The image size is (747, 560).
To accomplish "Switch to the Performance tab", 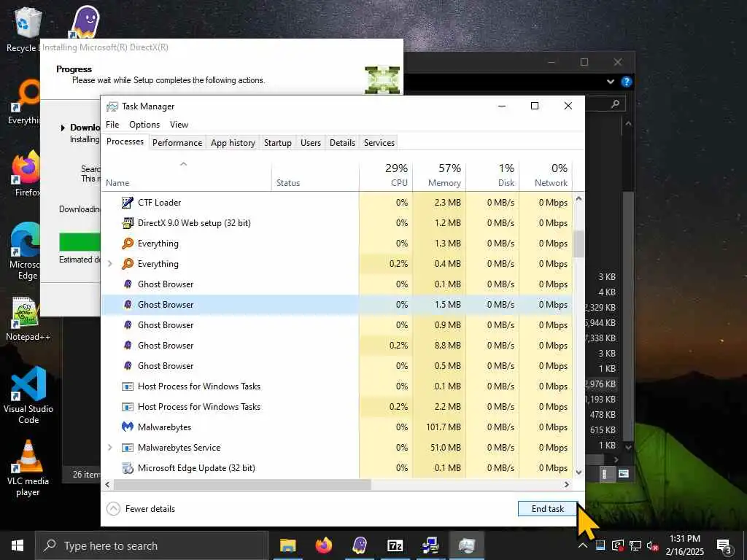I will 177,143.
